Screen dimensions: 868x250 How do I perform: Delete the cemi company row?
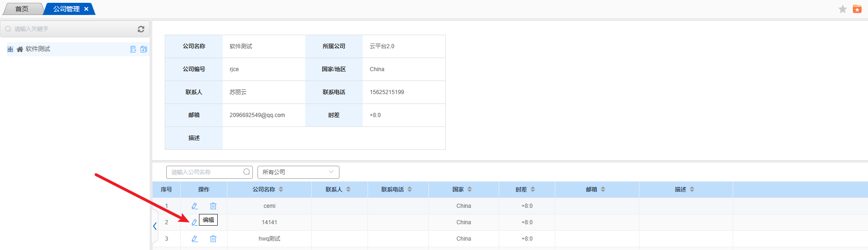(213, 206)
